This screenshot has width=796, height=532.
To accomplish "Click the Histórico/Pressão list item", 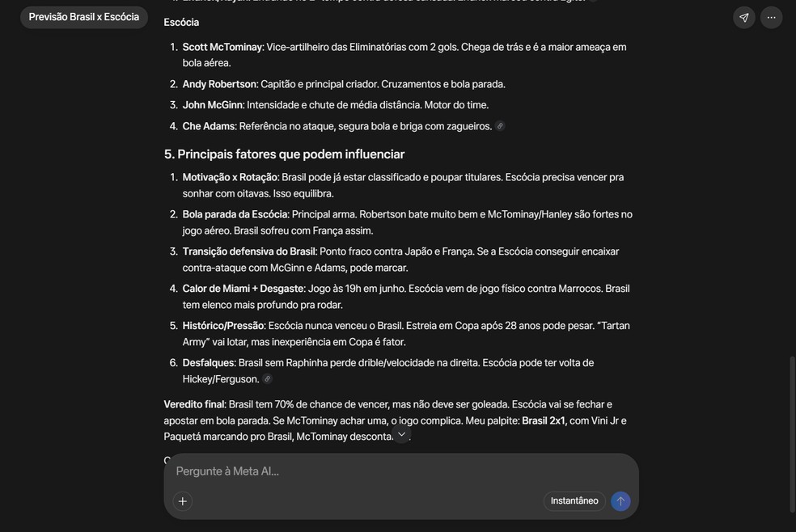I will [x=404, y=334].
